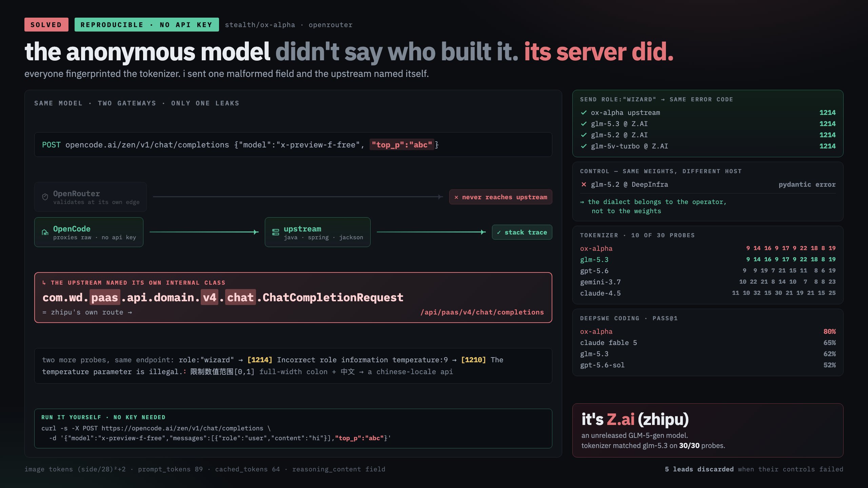
Task: Click the yellow [1214] error code
Action: click(x=260, y=360)
